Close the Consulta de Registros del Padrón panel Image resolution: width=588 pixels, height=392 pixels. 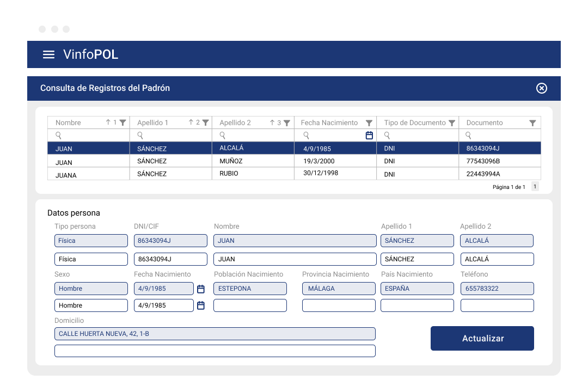click(541, 88)
